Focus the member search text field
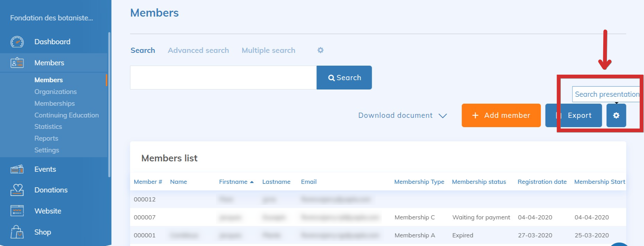The width and height of the screenshot is (644, 246). [223, 78]
